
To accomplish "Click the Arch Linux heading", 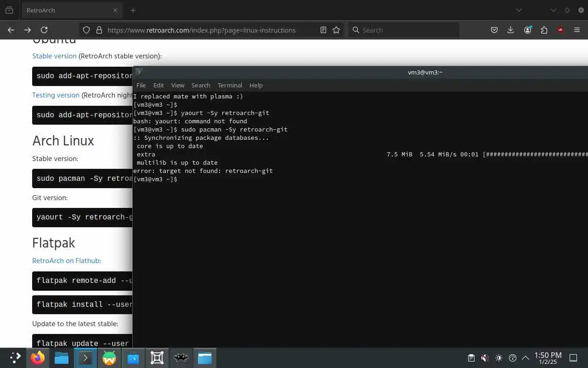I will [x=63, y=140].
